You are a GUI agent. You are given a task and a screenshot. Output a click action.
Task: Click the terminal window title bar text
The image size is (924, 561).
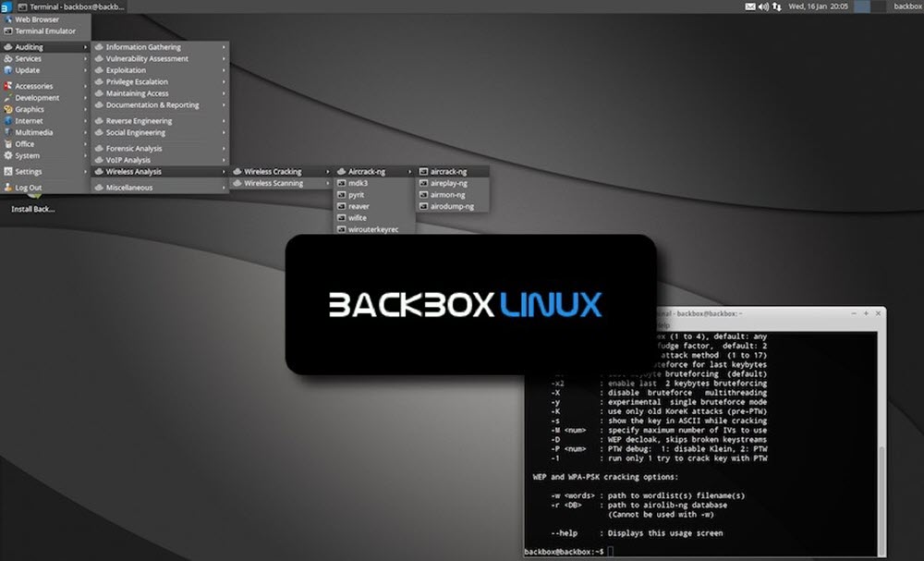pos(699,313)
